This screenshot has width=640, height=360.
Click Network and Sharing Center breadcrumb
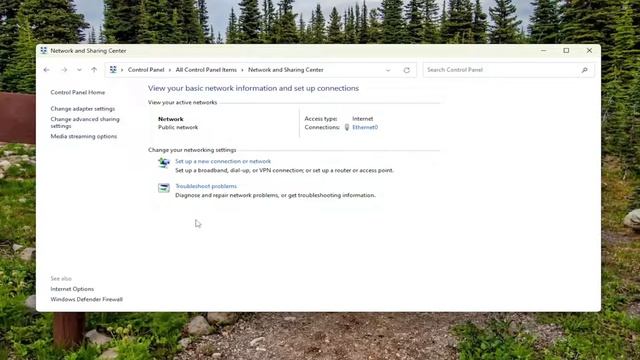coord(286,70)
